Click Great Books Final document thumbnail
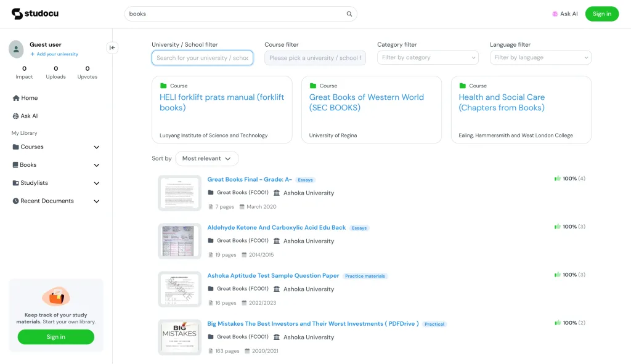The width and height of the screenshot is (631, 364). (179, 193)
